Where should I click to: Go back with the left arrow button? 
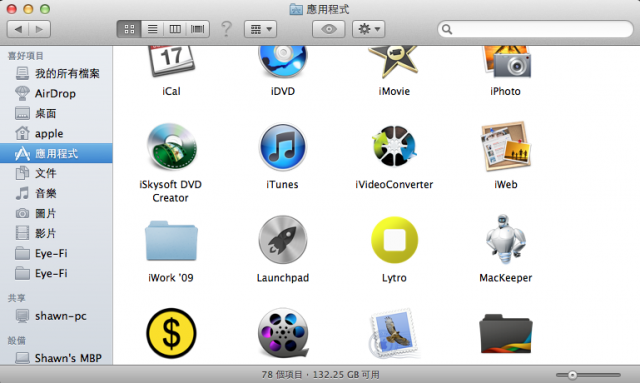(18, 29)
